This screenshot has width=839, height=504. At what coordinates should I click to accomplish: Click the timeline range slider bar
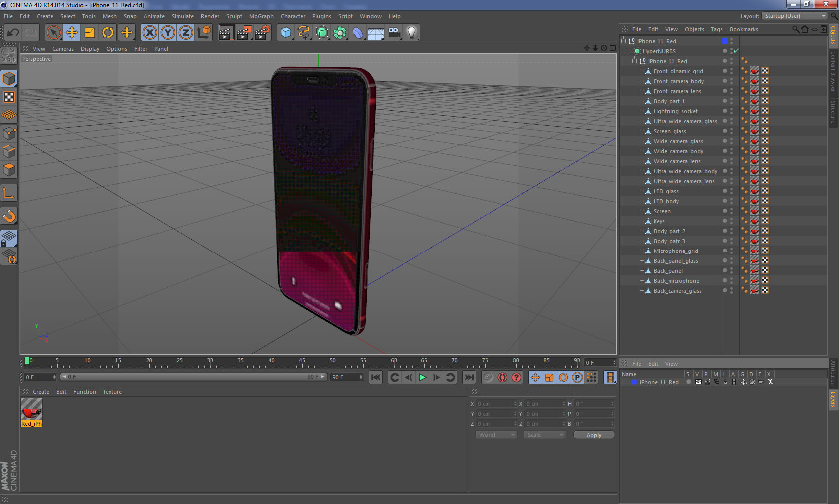pyautogui.click(x=193, y=377)
